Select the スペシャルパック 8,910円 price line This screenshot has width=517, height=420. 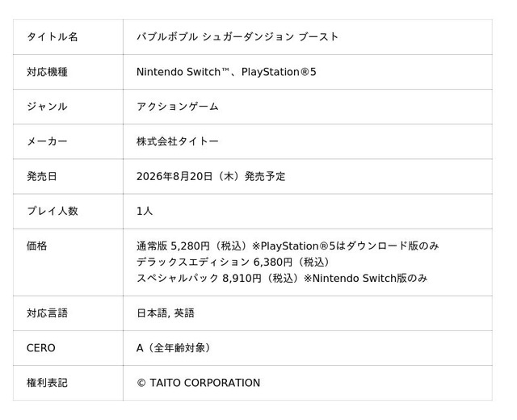[x=282, y=278]
